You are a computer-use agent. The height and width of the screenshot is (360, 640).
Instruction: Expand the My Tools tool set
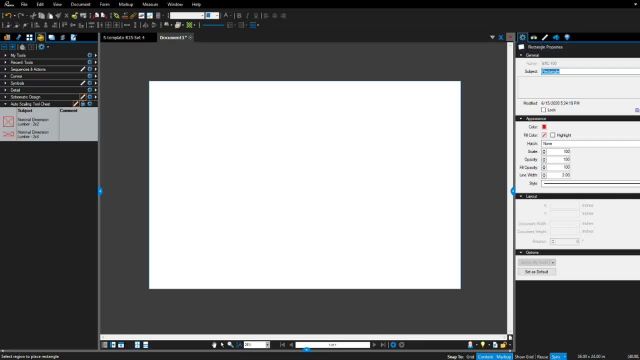[5, 56]
